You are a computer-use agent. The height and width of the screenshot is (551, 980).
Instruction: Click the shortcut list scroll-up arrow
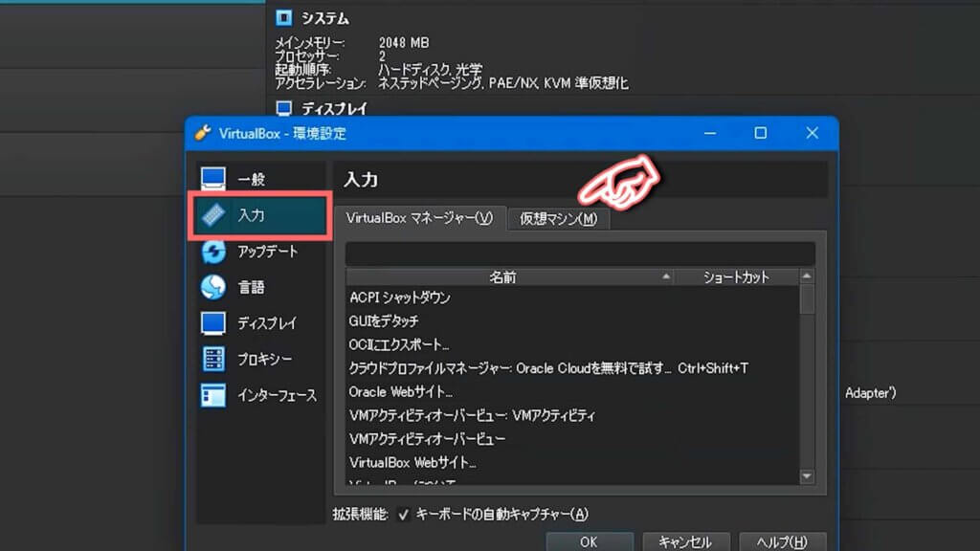[x=807, y=276]
